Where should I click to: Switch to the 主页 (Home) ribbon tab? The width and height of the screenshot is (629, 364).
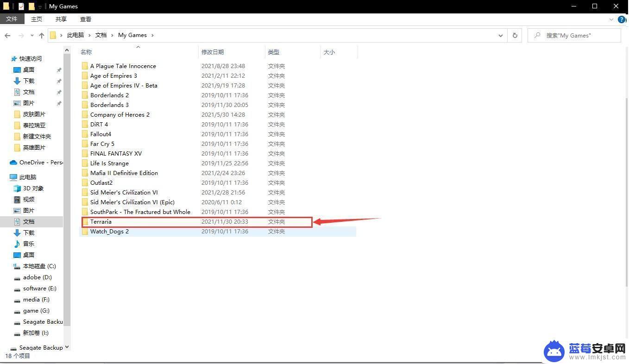[x=37, y=19]
